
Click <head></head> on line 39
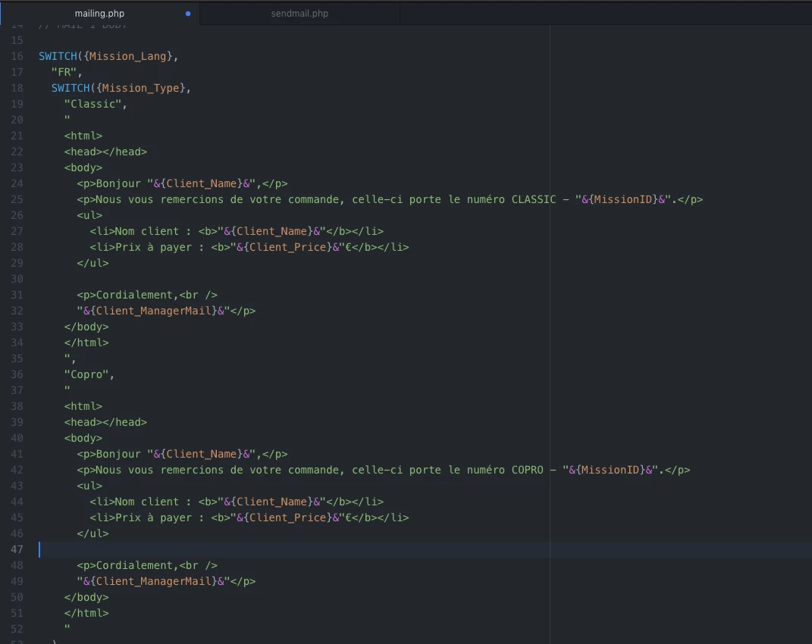[x=105, y=423]
